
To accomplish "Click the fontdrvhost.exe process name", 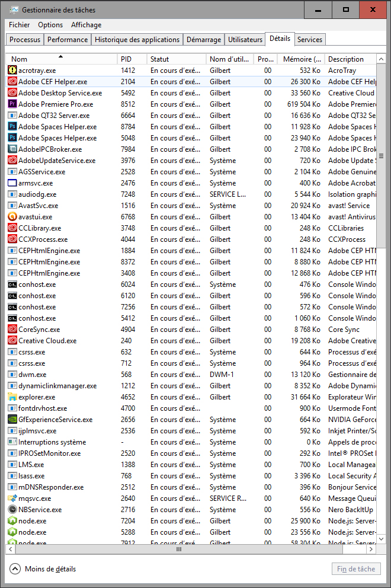I will click(43, 408).
